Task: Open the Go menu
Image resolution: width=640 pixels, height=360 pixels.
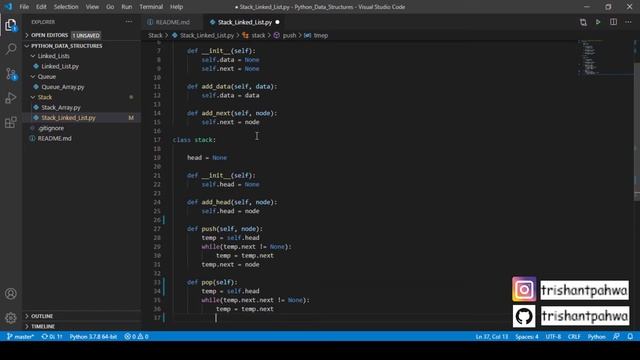Action: [110, 7]
